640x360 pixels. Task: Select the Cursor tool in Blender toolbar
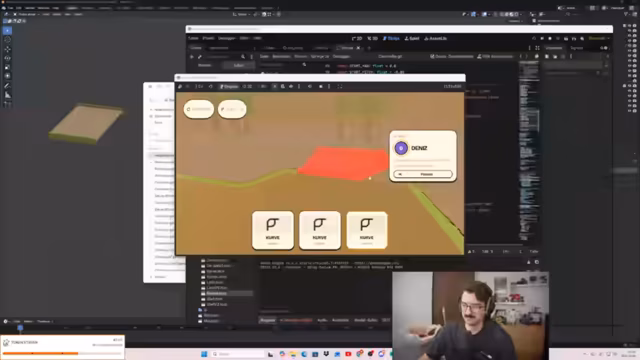(7, 40)
